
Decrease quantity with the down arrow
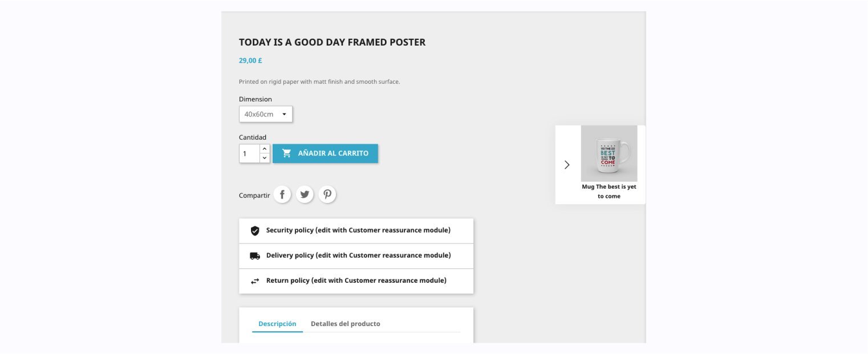[x=265, y=158]
